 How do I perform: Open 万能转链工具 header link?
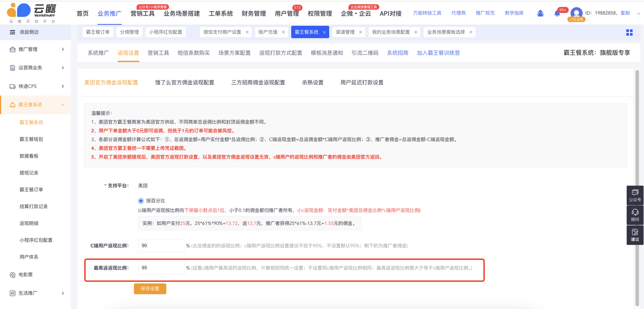pos(427,13)
